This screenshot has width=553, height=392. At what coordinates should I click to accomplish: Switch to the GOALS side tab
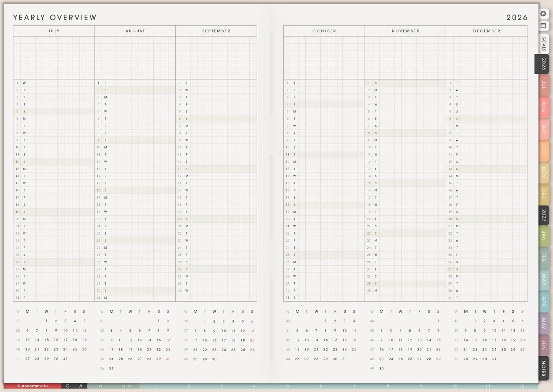tap(544, 44)
